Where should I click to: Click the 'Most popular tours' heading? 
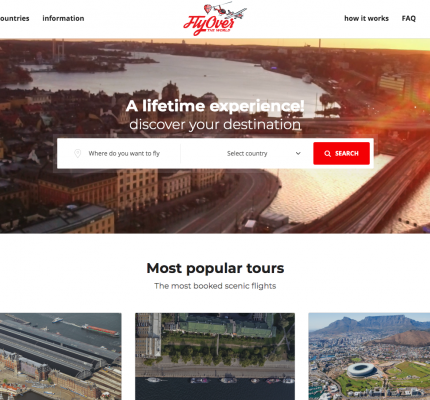215,268
